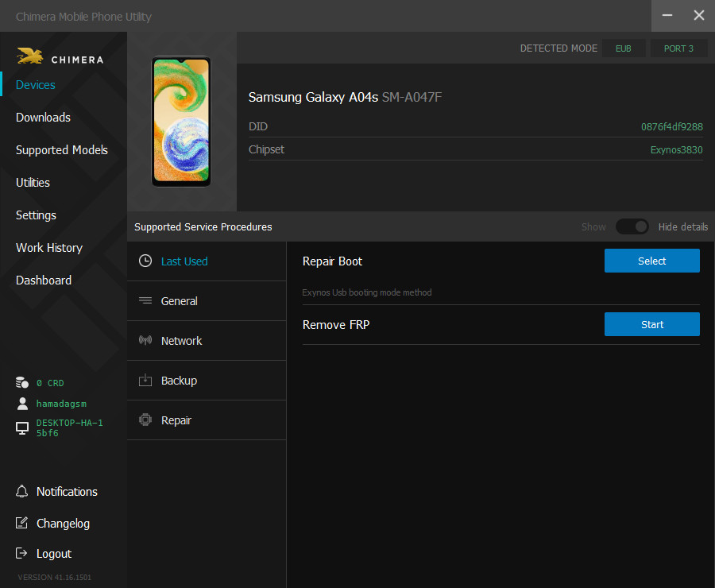Viewport: 715px width, 588px height.
Task: Click the EUB detected mode badge
Action: 624,48
